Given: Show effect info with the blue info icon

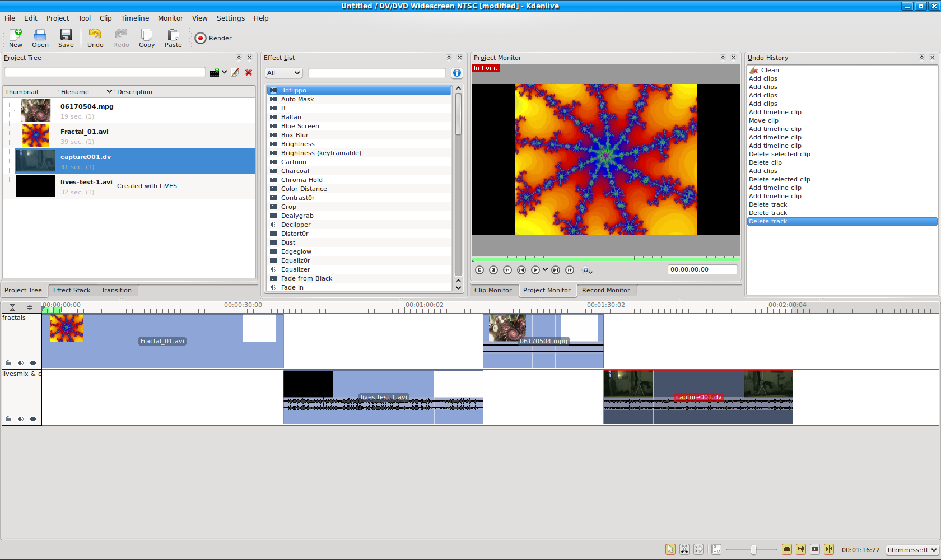Looking at the screenshot, I should coord(457,73).
